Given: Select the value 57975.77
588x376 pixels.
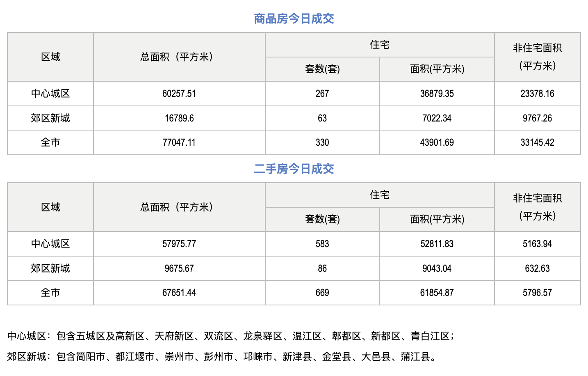Looking at the screenshot, I should pos(179,244).
